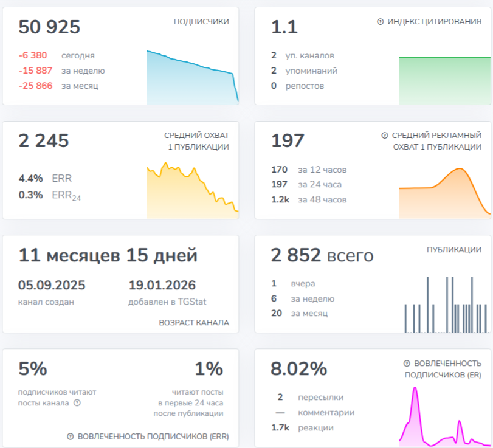
Task: Click the 'вчера' publications row
Action: pos(293,283)
